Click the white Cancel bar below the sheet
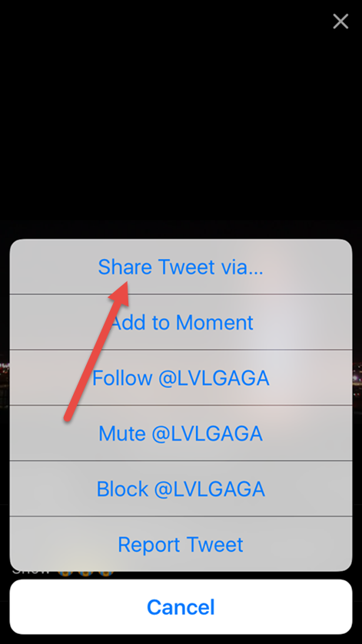362x644 pixels. pos(181,606)
